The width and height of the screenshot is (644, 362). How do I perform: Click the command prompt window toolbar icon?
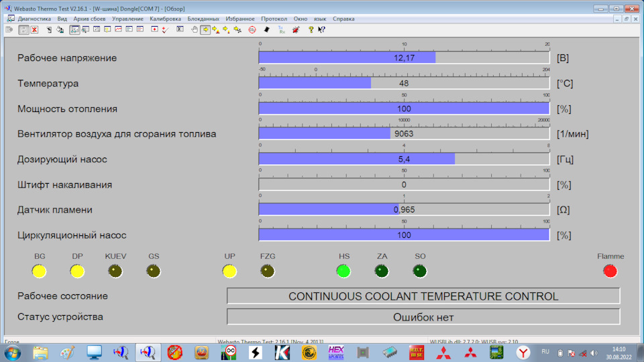[180, 29]
